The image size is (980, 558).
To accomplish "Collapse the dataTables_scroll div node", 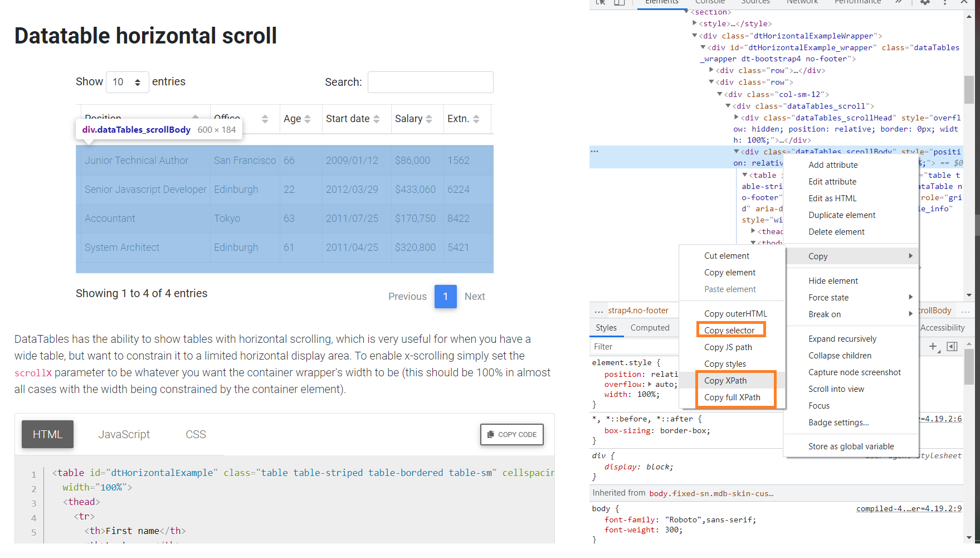I will 728,106.
